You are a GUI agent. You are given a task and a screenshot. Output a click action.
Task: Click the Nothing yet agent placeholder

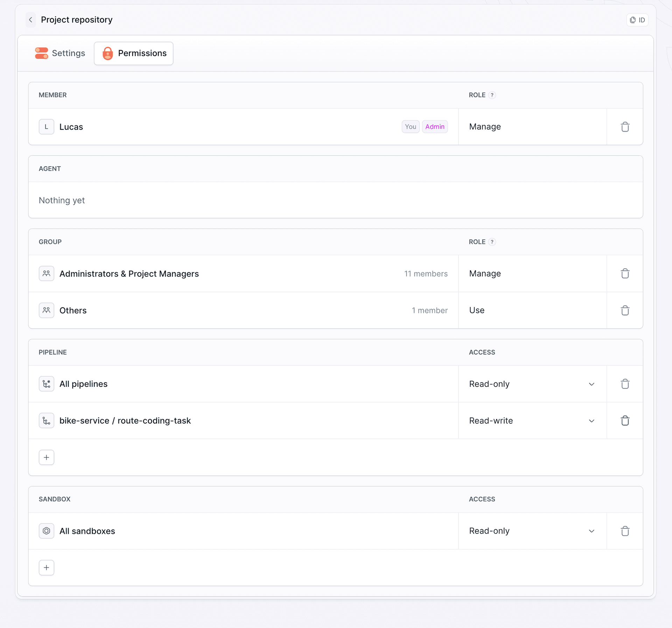click(62, 200)
